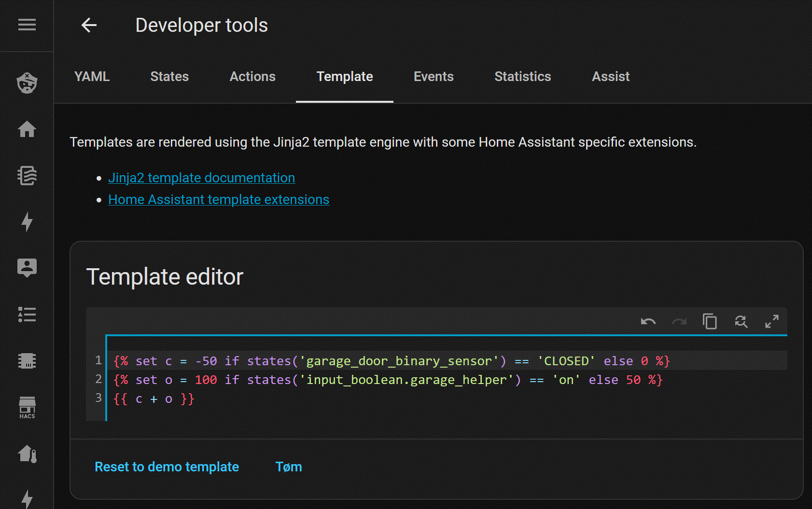This screenshot has height=509, width=812.
Task: Switch to the YAML tab
Action: pyautogui.click(x=92, y=77)
